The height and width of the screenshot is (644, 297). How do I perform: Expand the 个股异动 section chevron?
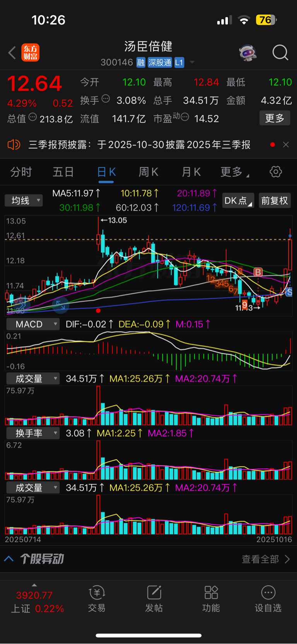pos(9,559)
